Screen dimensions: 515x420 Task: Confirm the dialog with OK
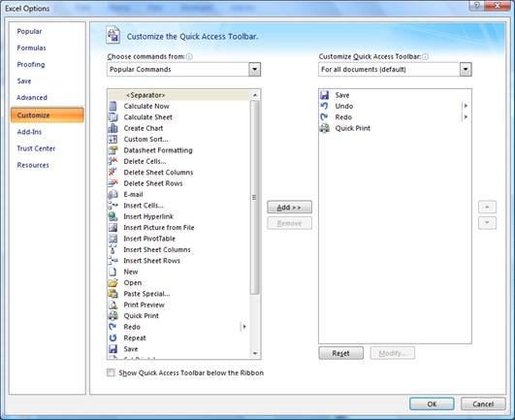pos(432,404)
